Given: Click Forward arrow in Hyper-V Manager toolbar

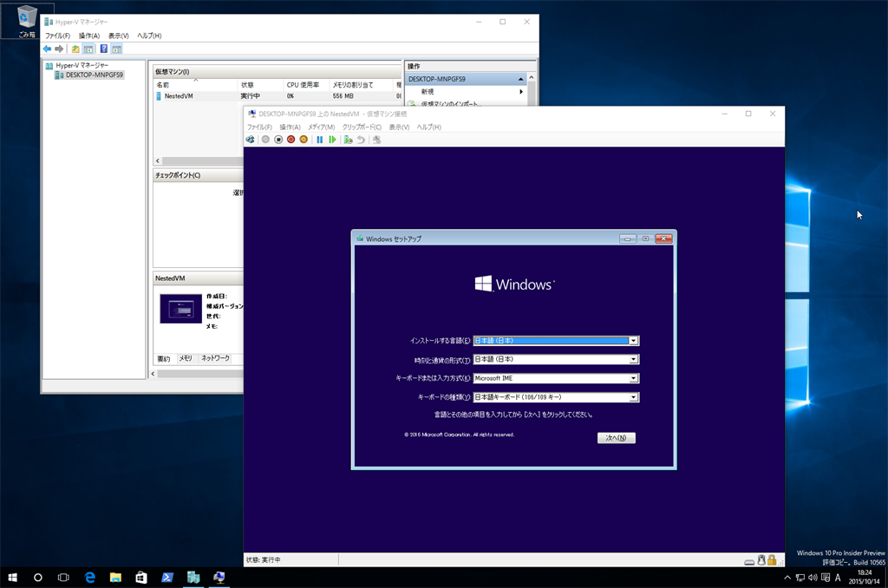Looking at the screenshot, I should click(59, 49).
